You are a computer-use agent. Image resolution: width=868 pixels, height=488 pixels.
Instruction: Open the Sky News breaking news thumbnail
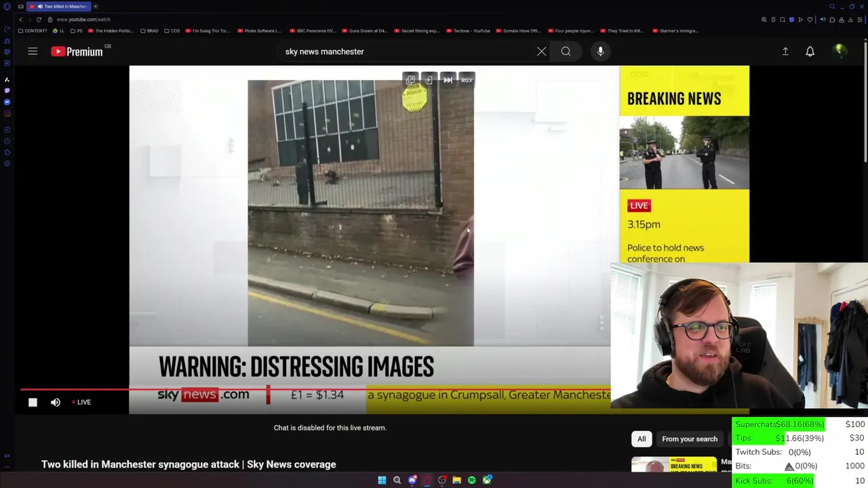[674, 464]
